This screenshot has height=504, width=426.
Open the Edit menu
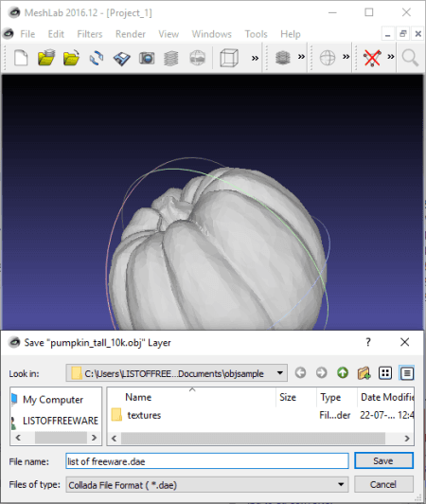coord(56,34)
